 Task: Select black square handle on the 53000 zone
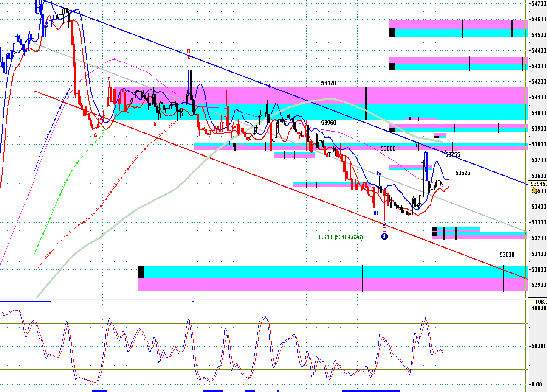click(141, 272)
